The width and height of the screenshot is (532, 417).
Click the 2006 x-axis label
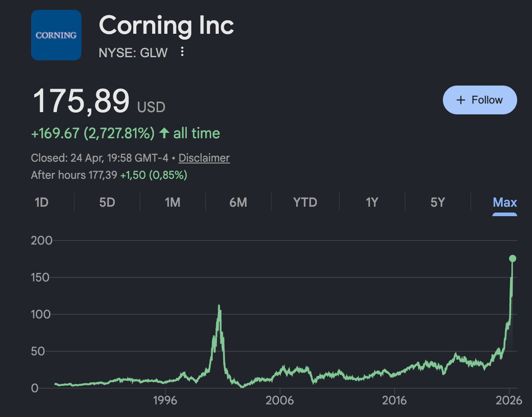pos(280,400)
